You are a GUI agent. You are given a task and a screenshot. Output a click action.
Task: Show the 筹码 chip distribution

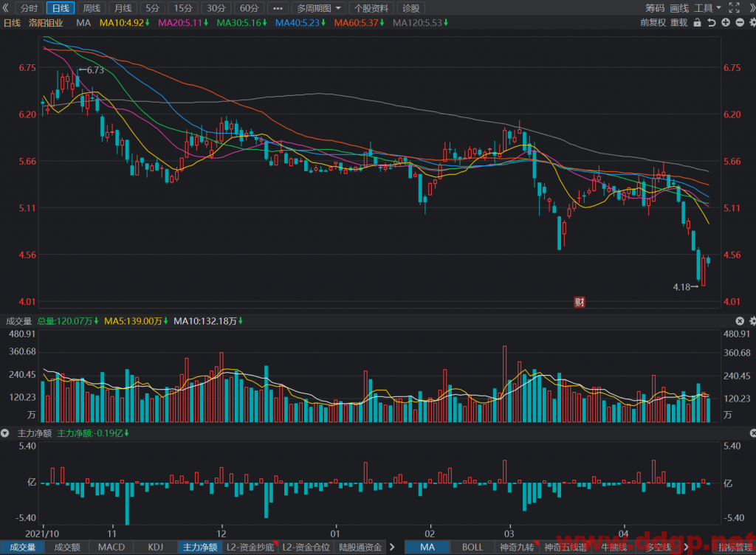click(x=655, y=8)
